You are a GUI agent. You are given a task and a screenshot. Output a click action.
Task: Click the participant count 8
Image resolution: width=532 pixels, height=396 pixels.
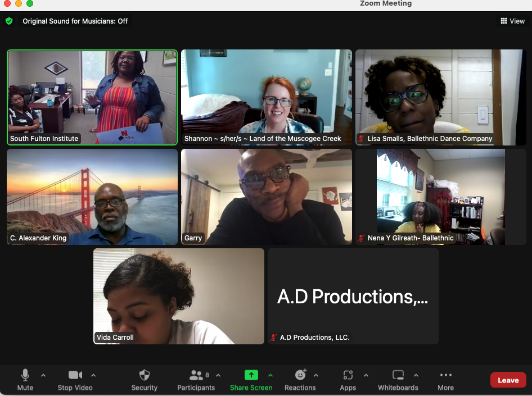click(207, 375)
